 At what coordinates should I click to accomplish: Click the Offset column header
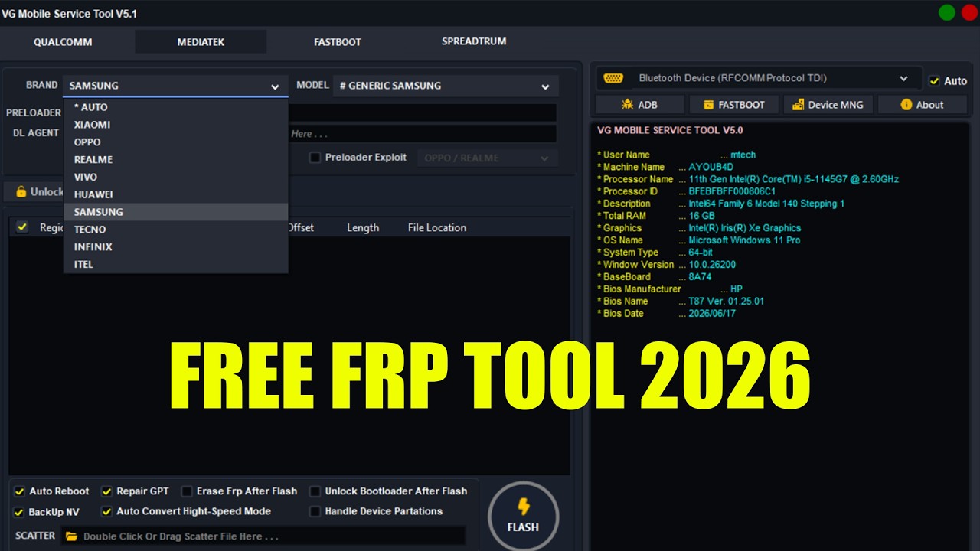click(301, 227)
